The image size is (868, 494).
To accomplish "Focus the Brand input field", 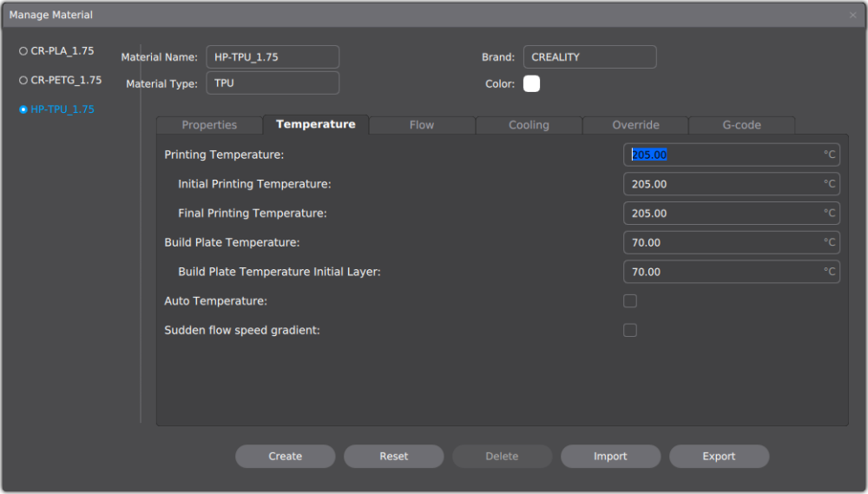I will pos(589,57).
